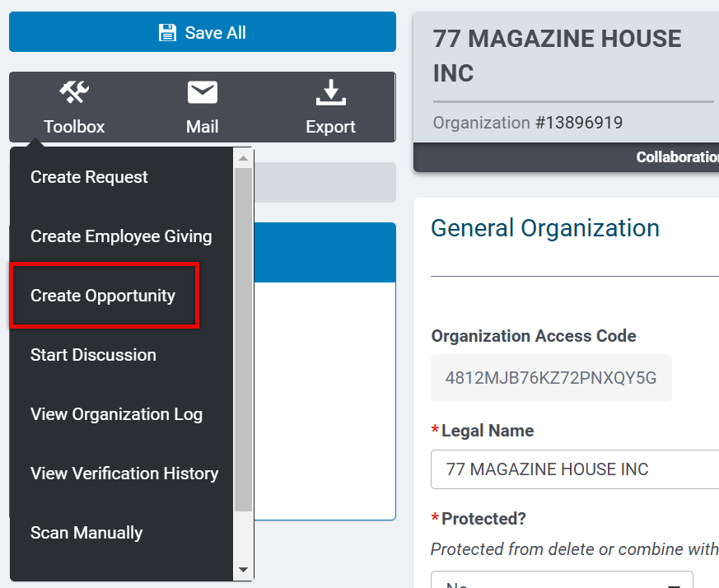Click the Export download icon

click(330, 92)
